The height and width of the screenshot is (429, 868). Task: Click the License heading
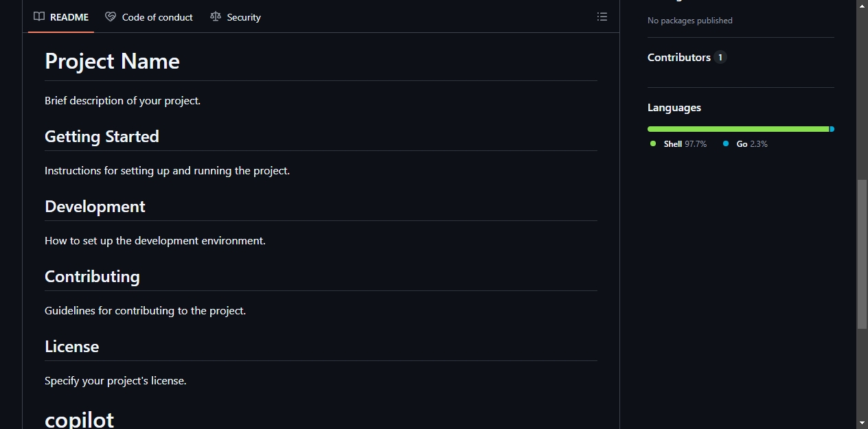click(71, 347)
